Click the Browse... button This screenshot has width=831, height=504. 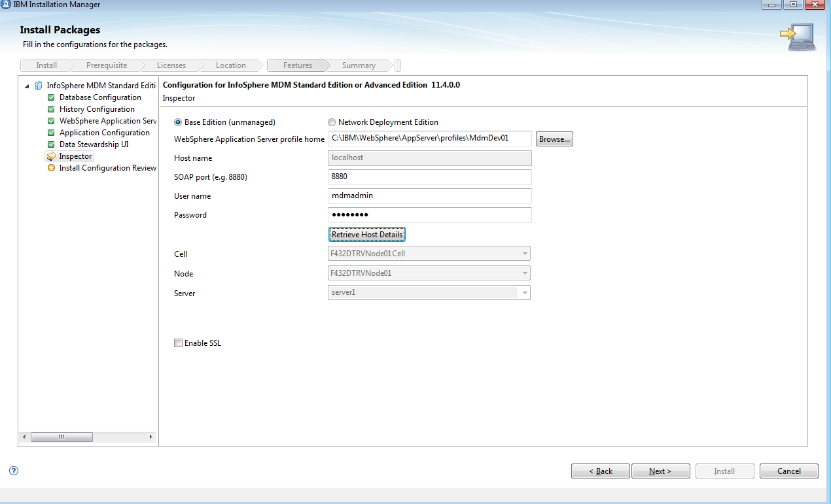coord(554,139)
